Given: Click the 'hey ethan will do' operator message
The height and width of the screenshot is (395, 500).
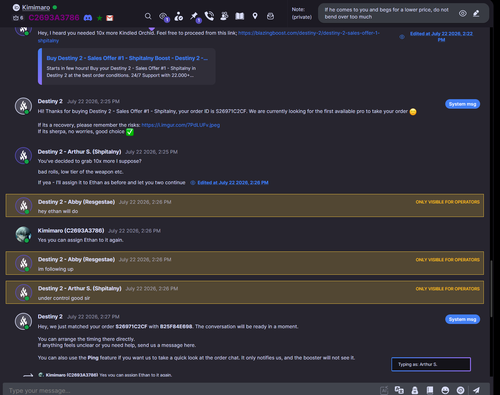Looking at the screenshot, I should pyautogui.click(x=244, y=206).
